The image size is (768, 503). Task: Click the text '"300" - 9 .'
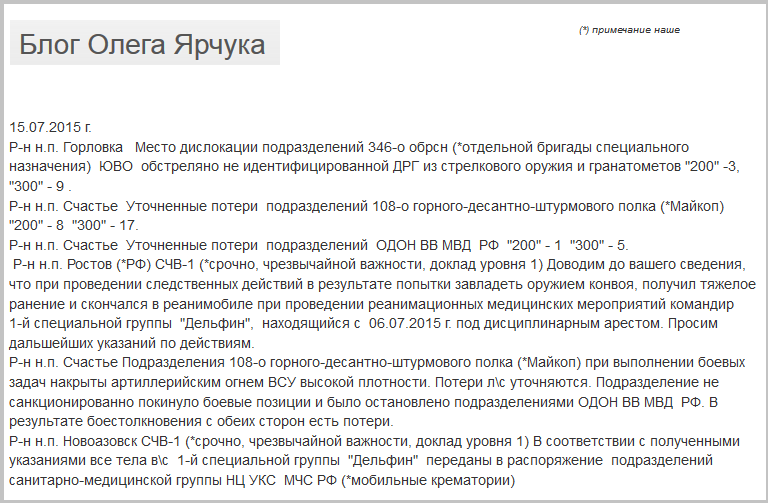[40, 186]
